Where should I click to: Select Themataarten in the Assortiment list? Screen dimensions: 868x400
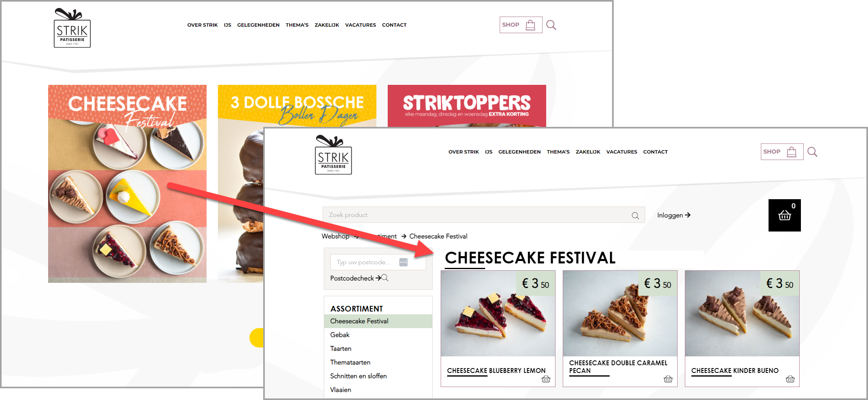(x=350, y=362)
